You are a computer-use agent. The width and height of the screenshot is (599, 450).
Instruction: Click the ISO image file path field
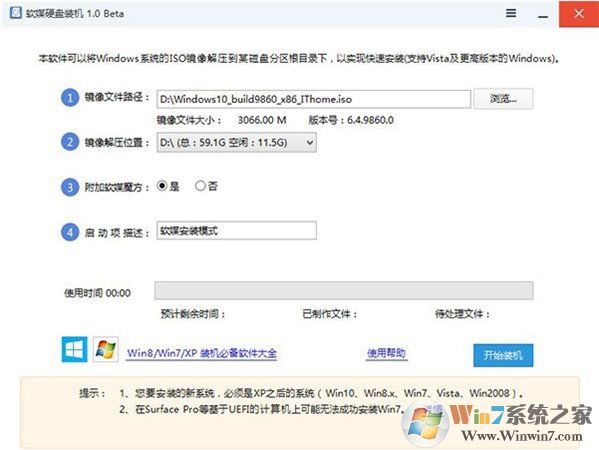[314, 99]
